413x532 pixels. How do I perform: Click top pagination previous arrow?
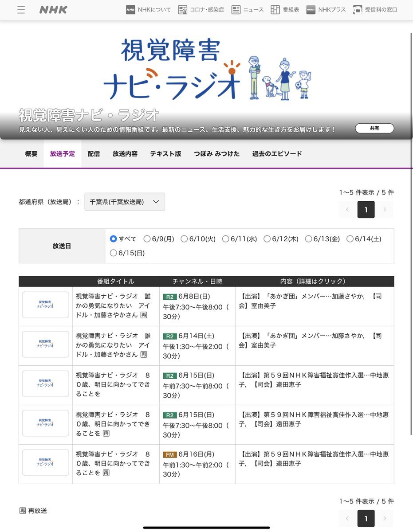tap(347, 210)
